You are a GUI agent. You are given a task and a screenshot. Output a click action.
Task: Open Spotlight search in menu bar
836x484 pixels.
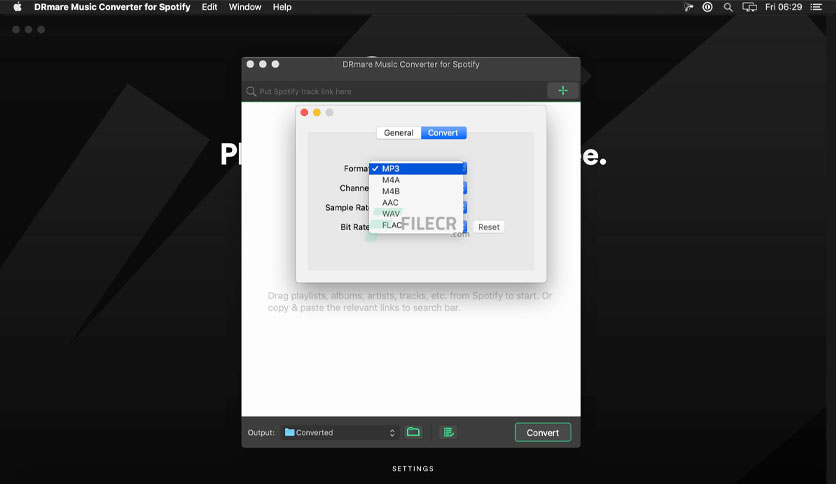[x=728, y=7]
